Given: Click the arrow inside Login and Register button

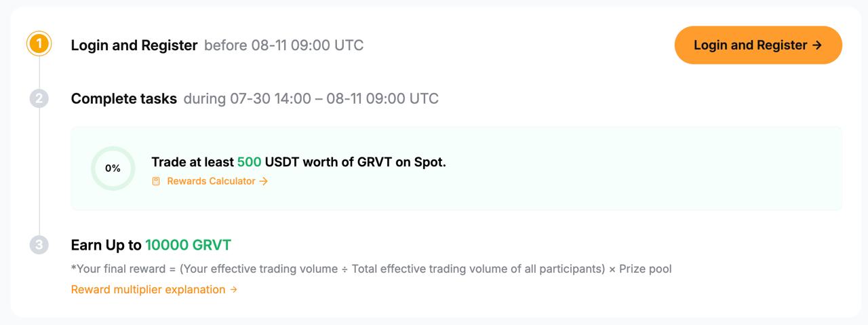Looking at the screenshot, I should click(817, 45).
